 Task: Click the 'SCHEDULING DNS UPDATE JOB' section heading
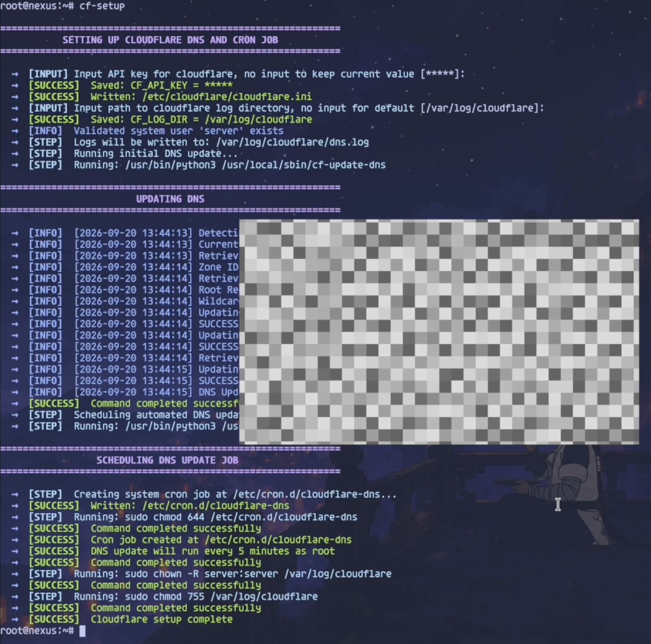(x=167, y=460)
